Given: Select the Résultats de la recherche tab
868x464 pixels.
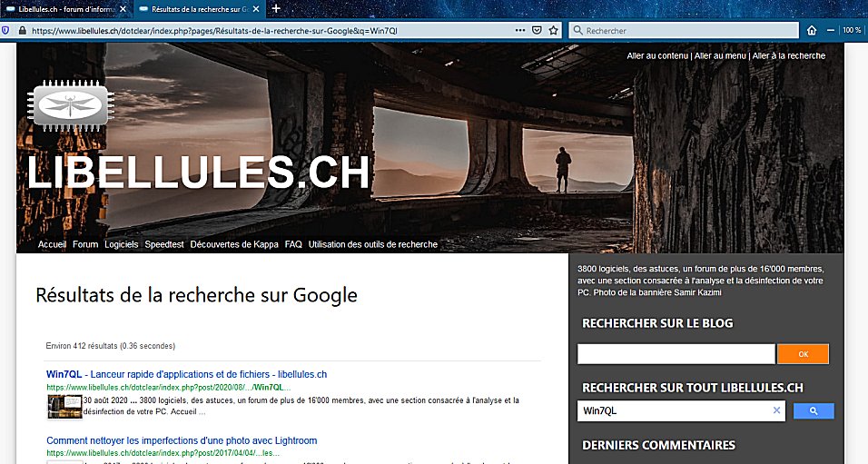Looking at the screenshot, I should [198, 9].
